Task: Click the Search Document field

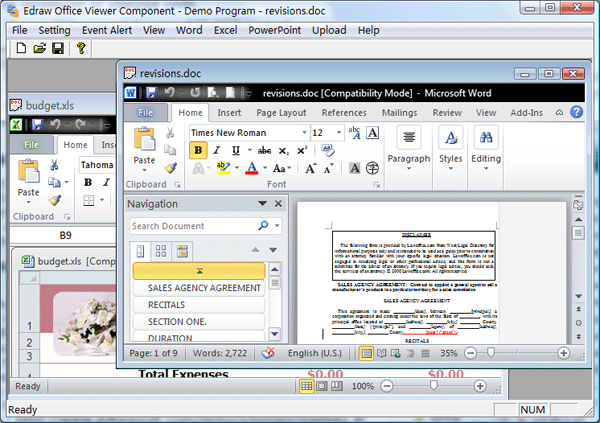Action: tap(193, 226)
